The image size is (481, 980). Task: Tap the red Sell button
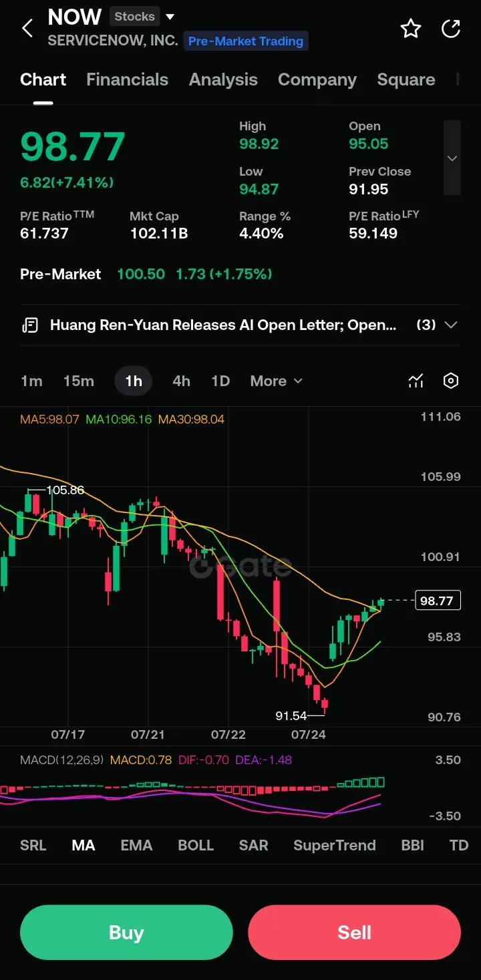click(x=354, y=933)
